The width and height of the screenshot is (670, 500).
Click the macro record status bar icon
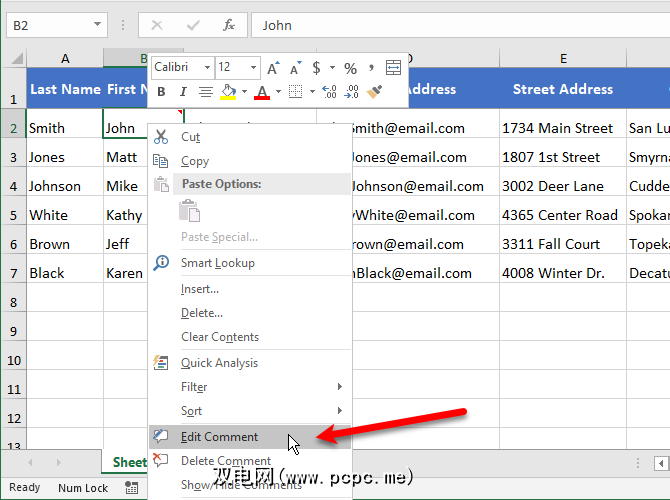pyautogui.click(x=132, y=487)
